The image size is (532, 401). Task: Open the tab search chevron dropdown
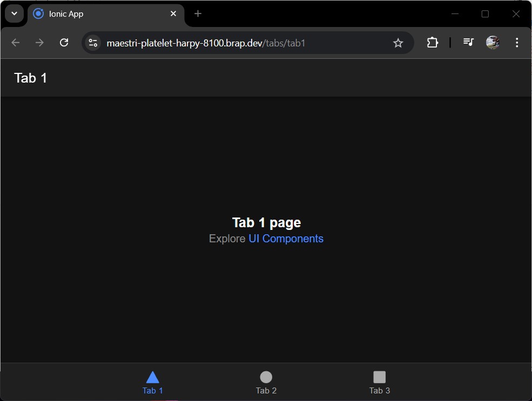[14, 13]
